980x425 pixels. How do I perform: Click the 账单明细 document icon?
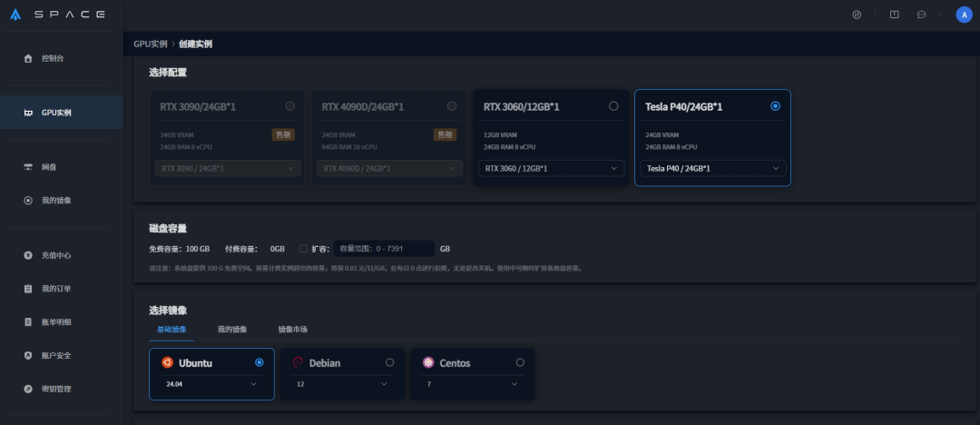[27, 321]
